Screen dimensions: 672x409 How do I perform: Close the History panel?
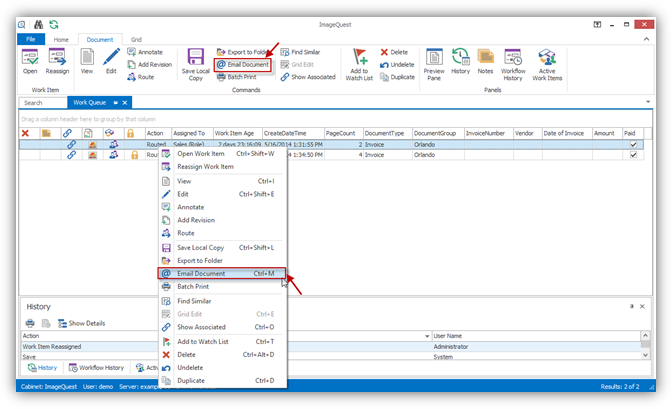[x=642, y=306]
